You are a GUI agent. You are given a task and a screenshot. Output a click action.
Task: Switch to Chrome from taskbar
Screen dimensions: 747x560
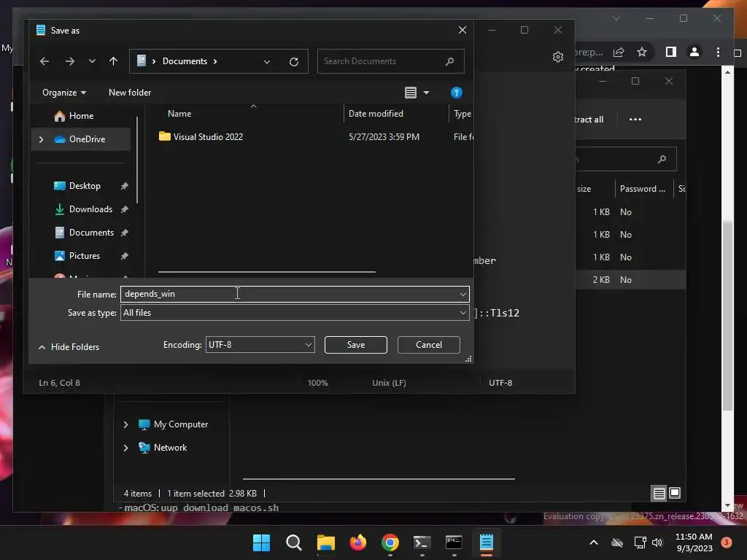390,542
